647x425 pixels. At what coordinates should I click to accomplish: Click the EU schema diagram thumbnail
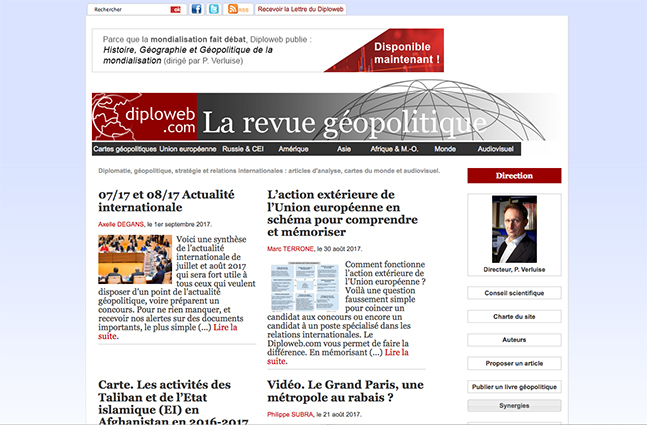tap(305, 286)
